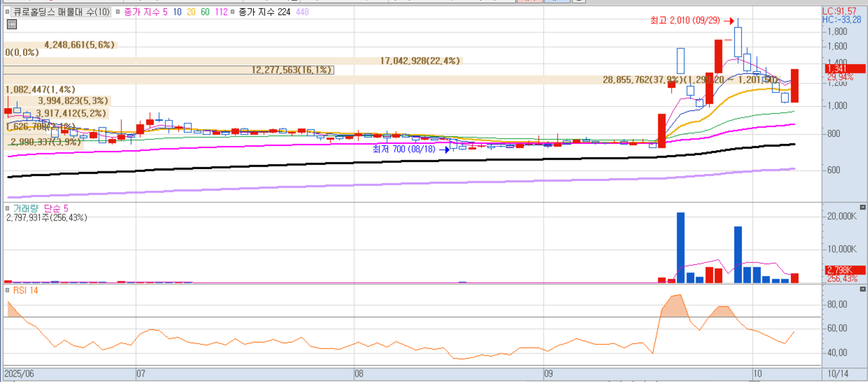Click square marker before 큐로홀딩스 매물대 label

tap(7, 12)
